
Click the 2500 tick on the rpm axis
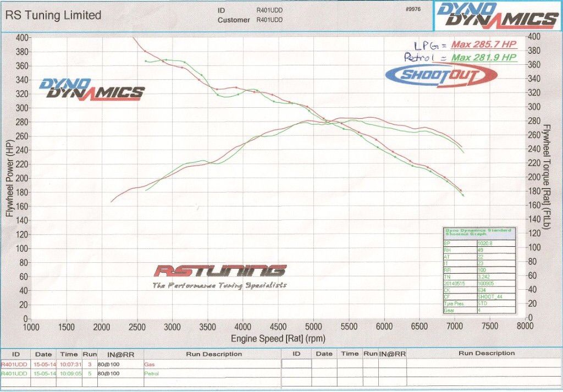[137, 327]
